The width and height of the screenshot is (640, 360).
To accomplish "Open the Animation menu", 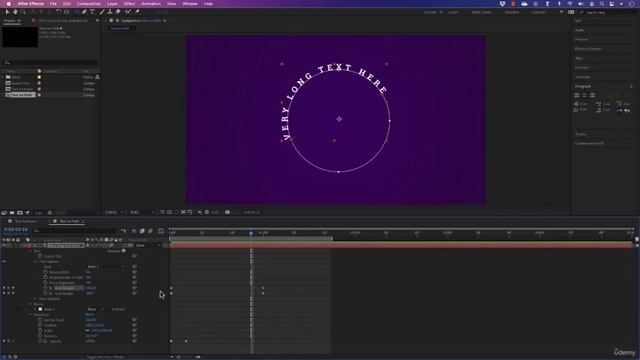I will pos(151,4).
